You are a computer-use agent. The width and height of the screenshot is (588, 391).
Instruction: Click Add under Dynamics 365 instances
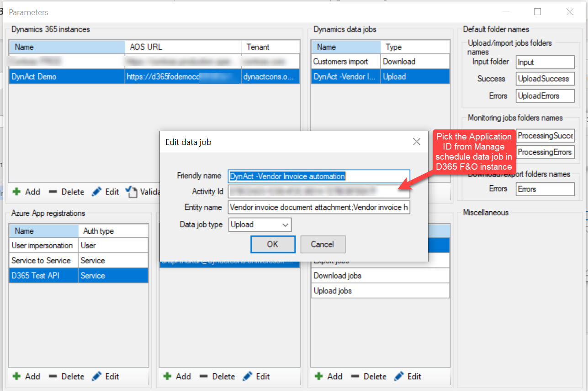(x=26, y=192)
